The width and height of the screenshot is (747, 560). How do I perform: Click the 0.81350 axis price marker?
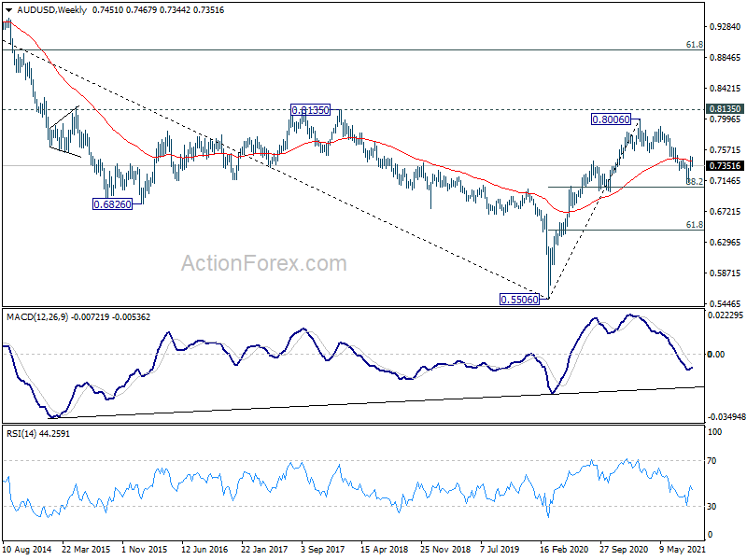coord(726,109)
